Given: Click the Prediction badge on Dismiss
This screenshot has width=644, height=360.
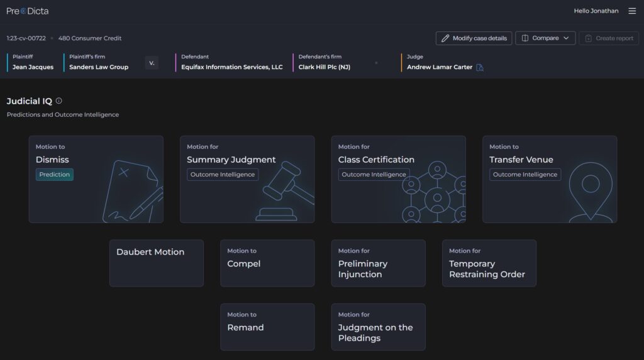Looking at the screenshot, I should (x=55, y=175).
